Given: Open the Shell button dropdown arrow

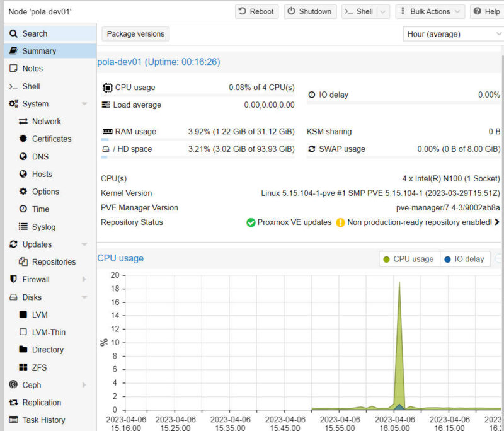Looking at the screenshot, I should pos(383,12).
